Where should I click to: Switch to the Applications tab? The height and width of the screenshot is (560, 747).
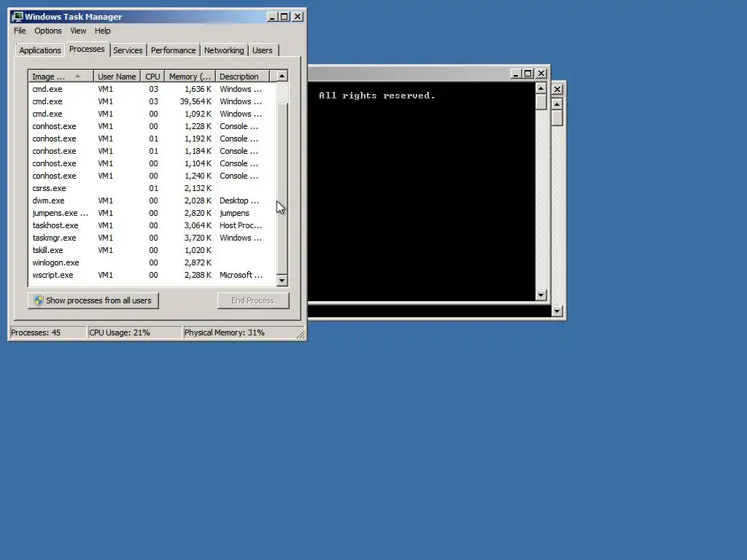click(x=40, y=50)
